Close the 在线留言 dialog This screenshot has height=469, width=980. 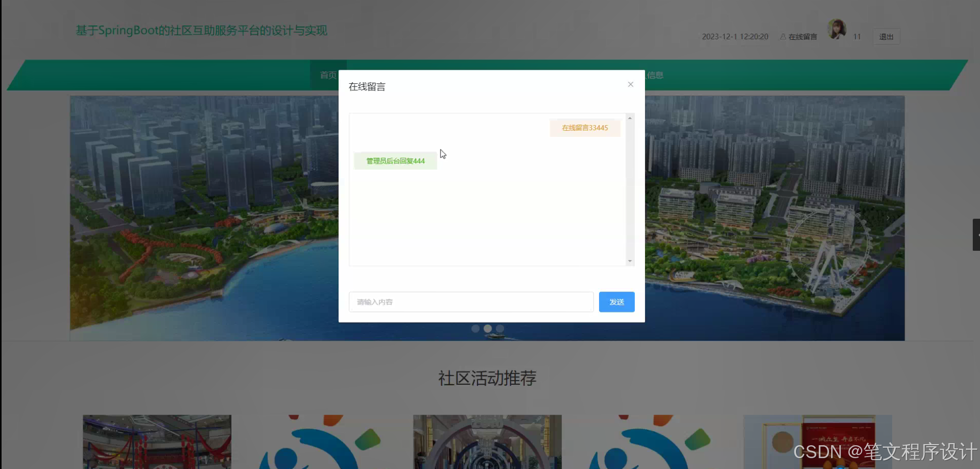(x=631, y=84)
